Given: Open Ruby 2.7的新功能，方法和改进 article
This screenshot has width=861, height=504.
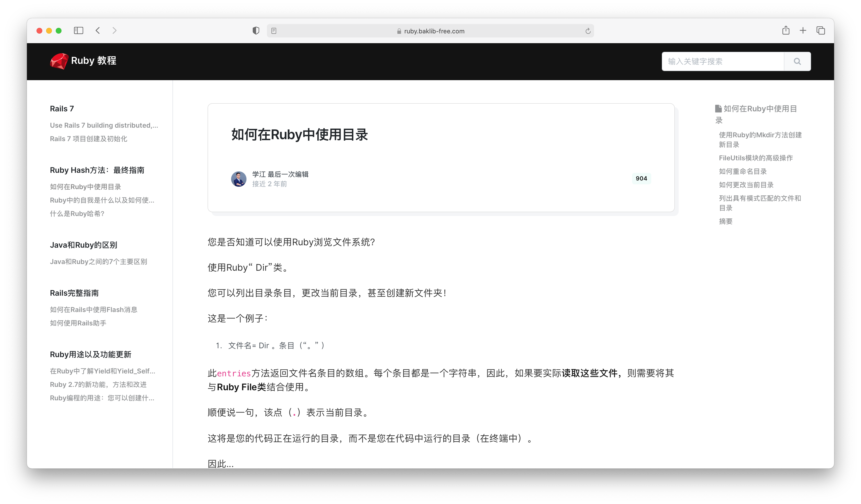Looking at the screenshot, I should (x=98, y=384).
